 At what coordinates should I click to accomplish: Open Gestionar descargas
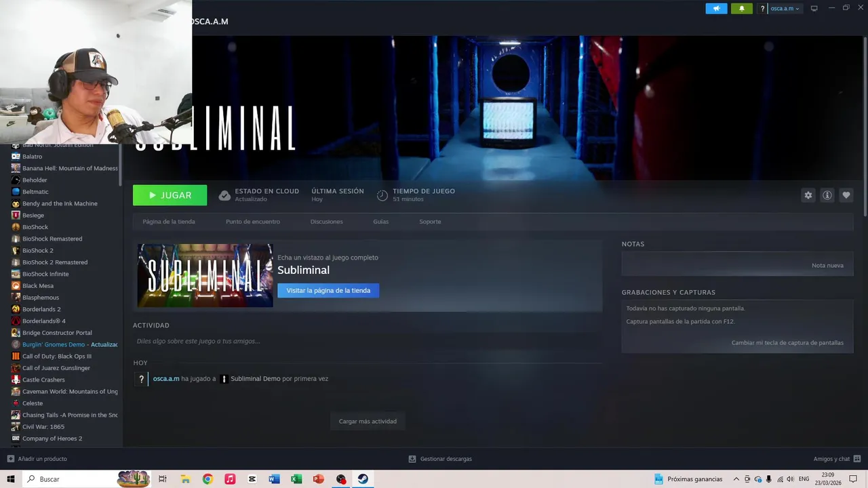coord(440,459)
